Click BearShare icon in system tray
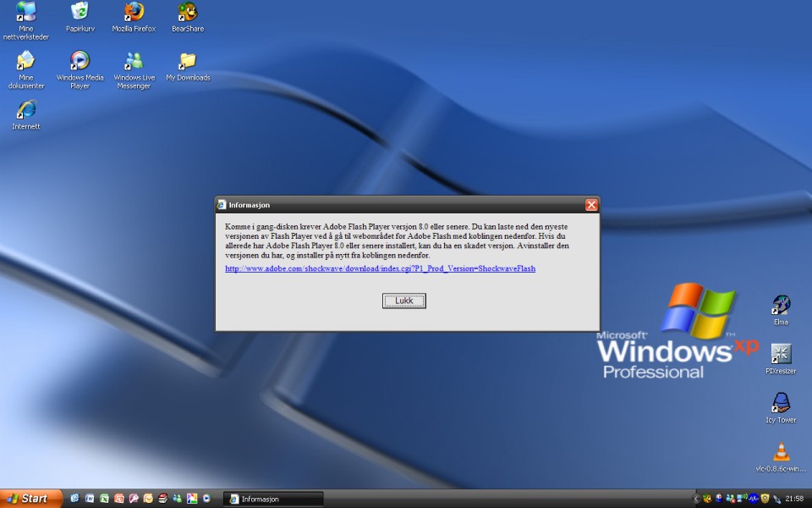This screenshot has width=812, height=508. coord(707,499)
